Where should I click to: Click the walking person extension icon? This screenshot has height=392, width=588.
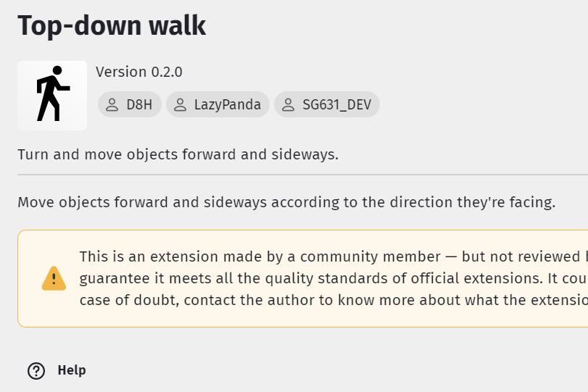pyautogui.click(x=52, y=96)
